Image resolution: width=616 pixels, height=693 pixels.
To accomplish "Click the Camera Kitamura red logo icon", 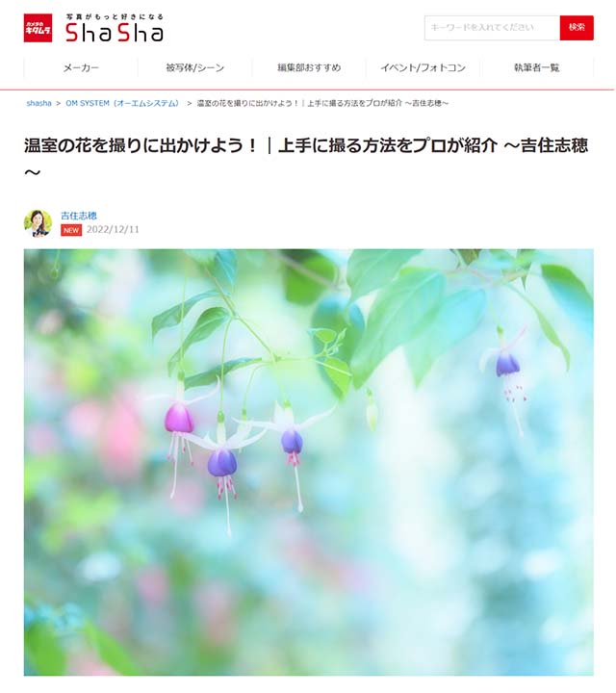I will click(38, 28).
